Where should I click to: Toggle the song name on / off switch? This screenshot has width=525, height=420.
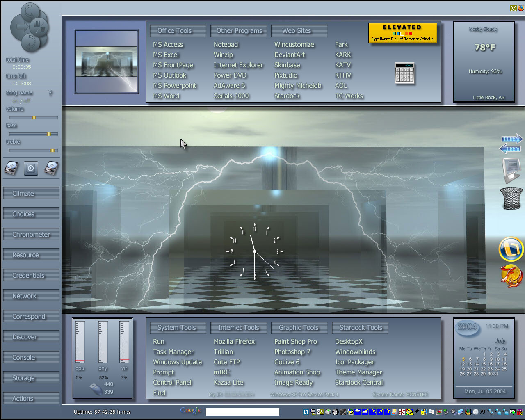[21, 101]
